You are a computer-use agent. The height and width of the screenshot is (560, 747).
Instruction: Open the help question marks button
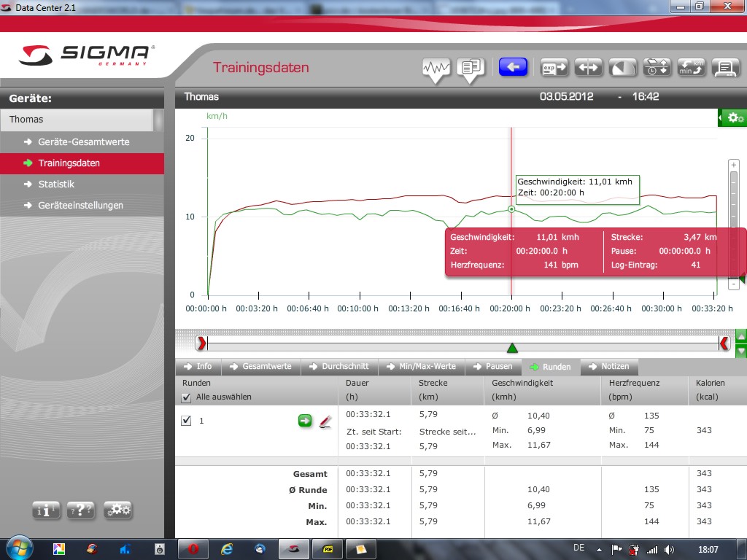pyautogui.click(x=81, y=510)
